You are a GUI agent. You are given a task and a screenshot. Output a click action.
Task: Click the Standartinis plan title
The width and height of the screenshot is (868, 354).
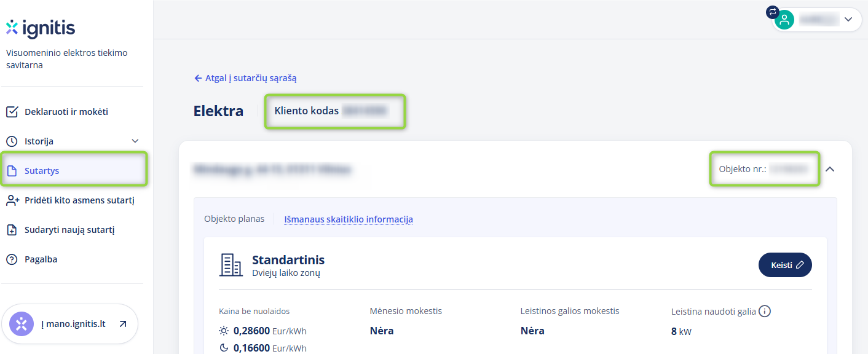click(288, 260)
